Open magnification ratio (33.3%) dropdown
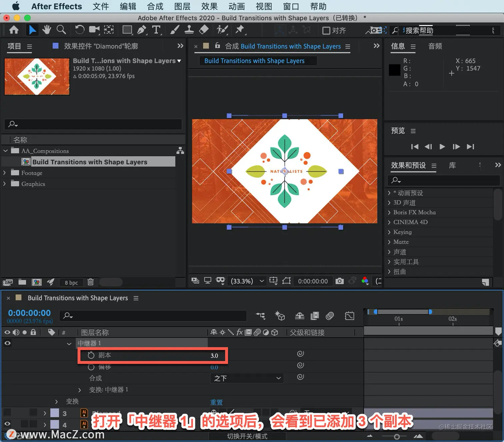The height and width of the screenshot is (442, 504). coord(247,281)
